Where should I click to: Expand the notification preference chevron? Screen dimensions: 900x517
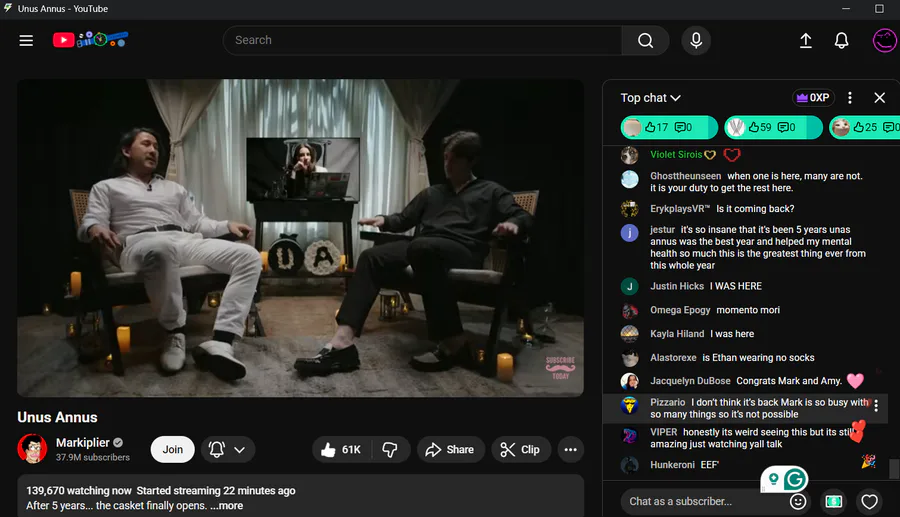coord(240,450)
